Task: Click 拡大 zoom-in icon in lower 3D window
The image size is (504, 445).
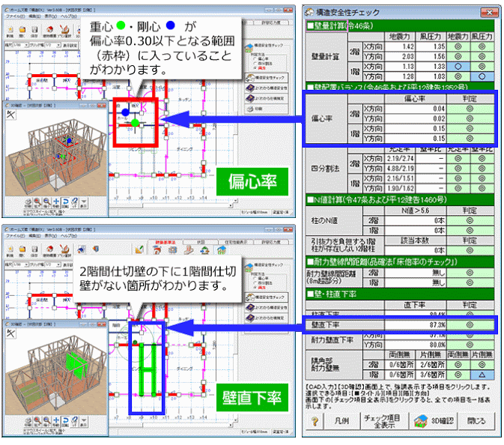Action: (x=37, y=421)
